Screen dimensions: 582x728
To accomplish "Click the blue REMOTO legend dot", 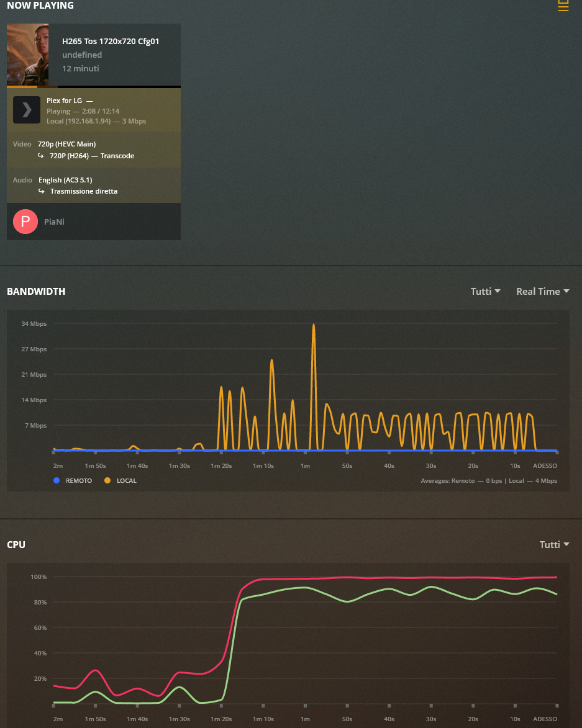I will [57, 480].
